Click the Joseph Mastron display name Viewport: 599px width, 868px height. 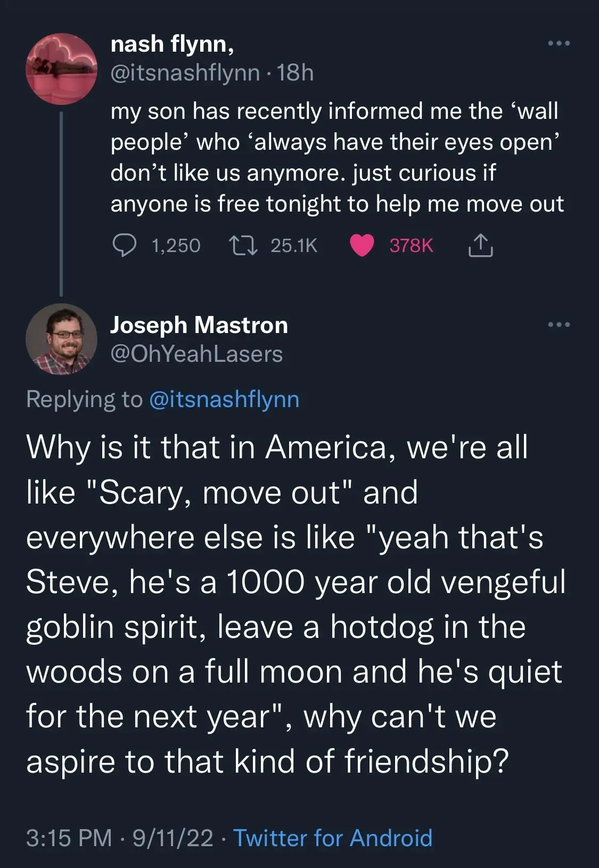199,325
